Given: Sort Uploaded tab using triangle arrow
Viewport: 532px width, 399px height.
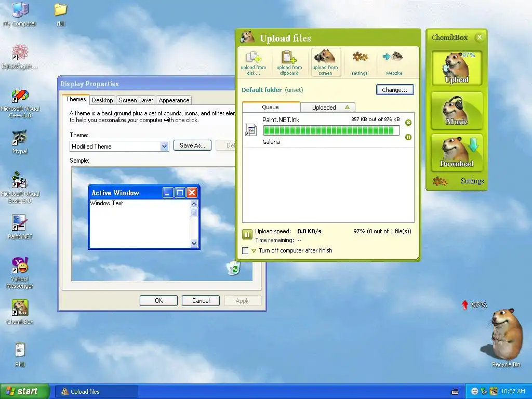Looking at the screenshot, I should [x=347, y=107].
